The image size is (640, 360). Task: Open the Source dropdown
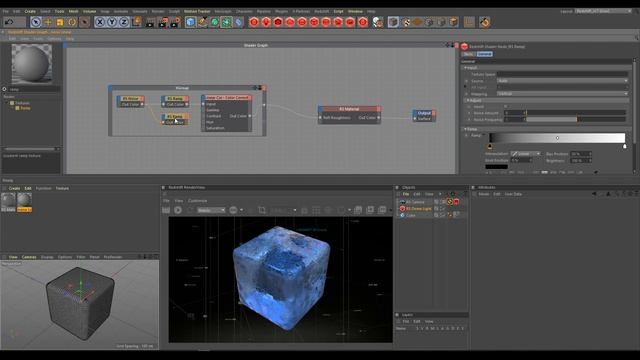(x=562, y=81)
